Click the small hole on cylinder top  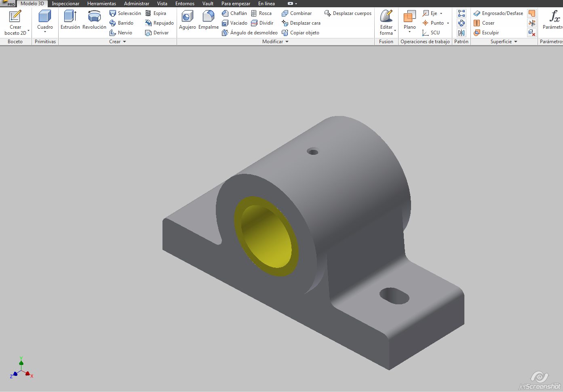pyautogui.click(x=312, y=152)
